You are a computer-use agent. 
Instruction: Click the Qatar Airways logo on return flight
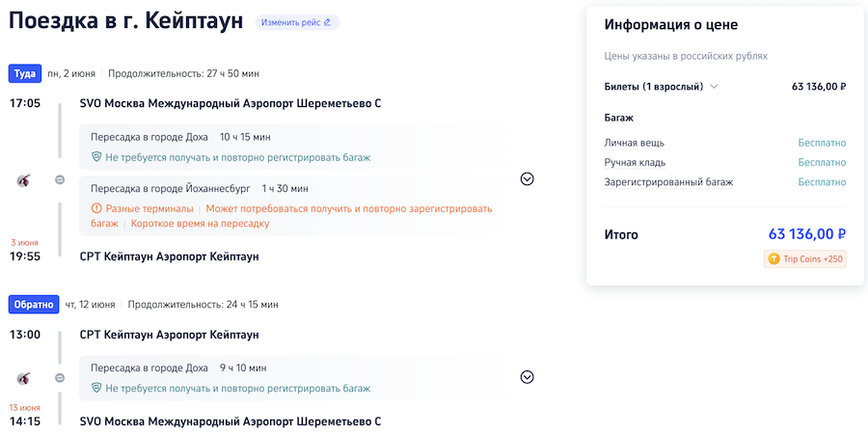tap(23, 378)
